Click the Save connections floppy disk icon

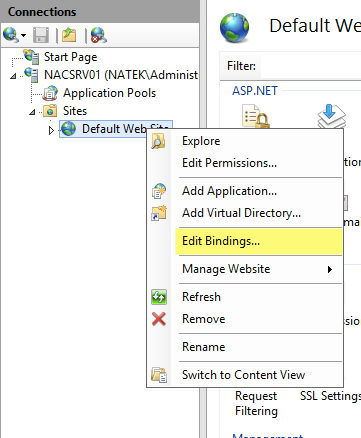click(x=41, y=35)
